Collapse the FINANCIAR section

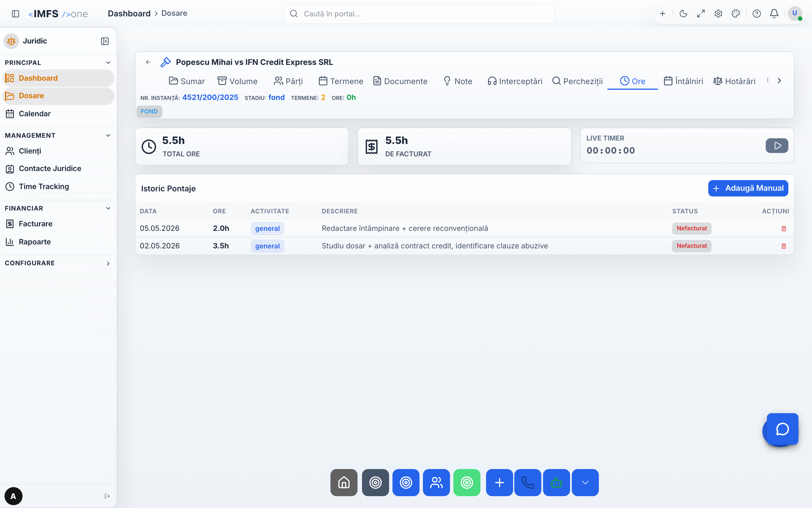pos(108,208)
